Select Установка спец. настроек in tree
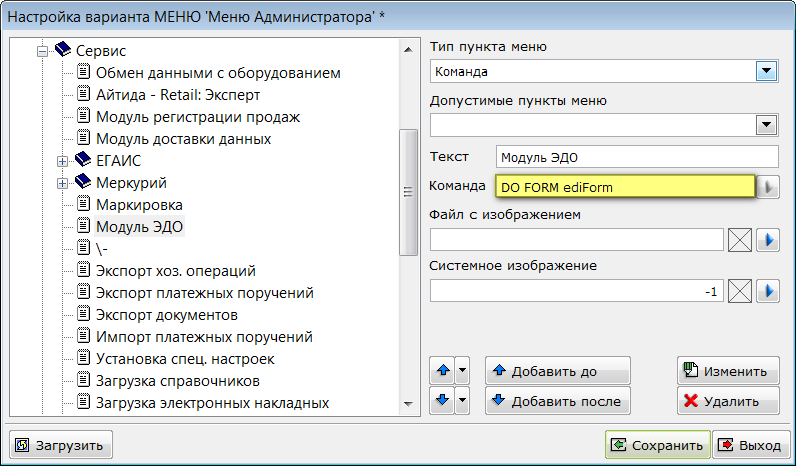The height and width of the screenshot is (466, 796). tap(185, 358)
